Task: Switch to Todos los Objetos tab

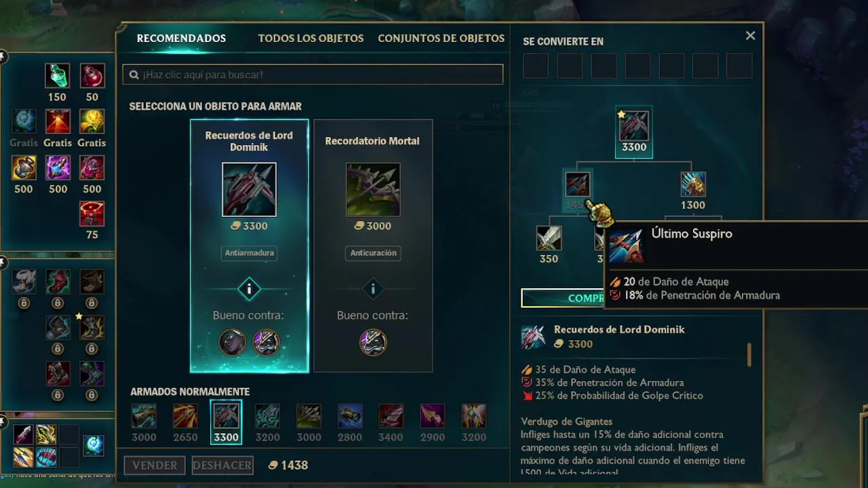Action: click(311, 39)
